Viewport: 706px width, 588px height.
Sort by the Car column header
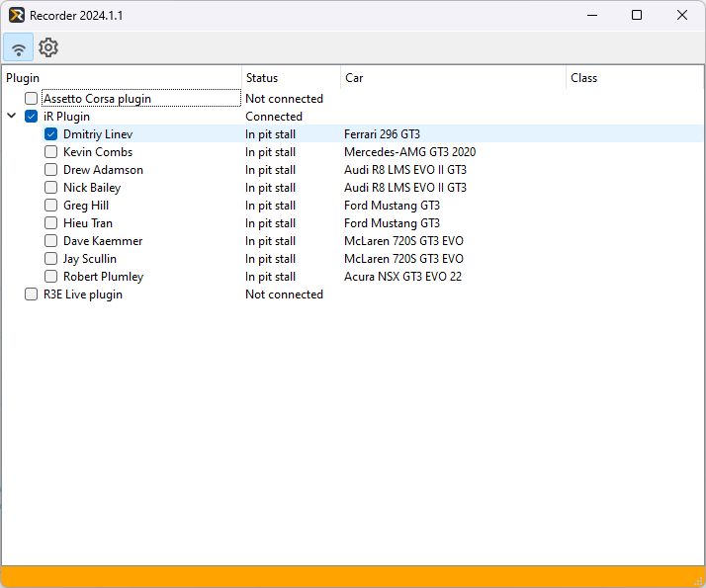[x=453, y=78]
